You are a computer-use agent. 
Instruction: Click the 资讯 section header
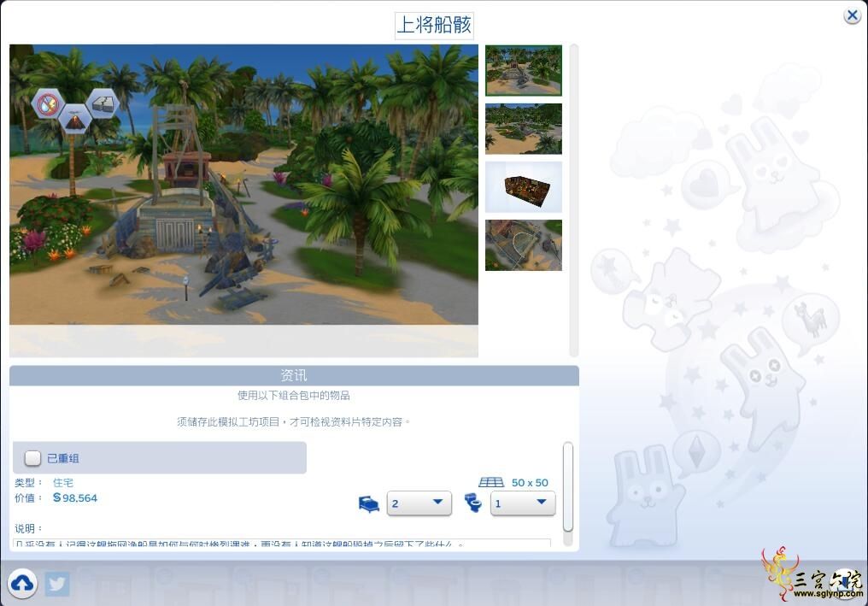(x=294, y=375)
